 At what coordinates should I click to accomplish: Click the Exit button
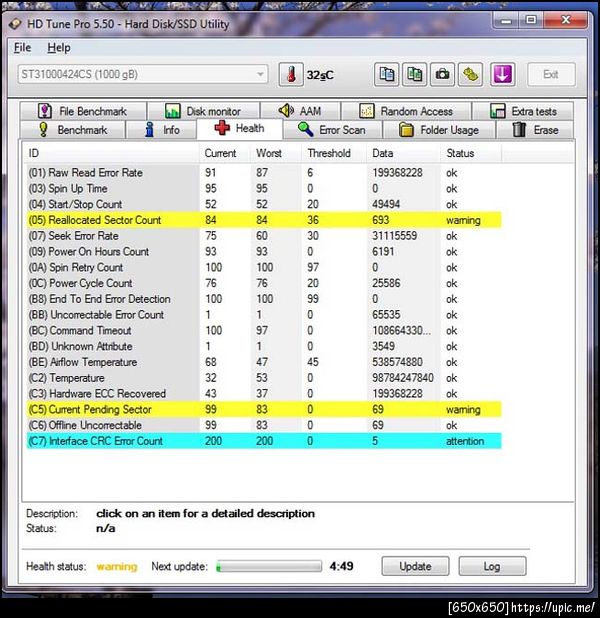click(551, 74)
